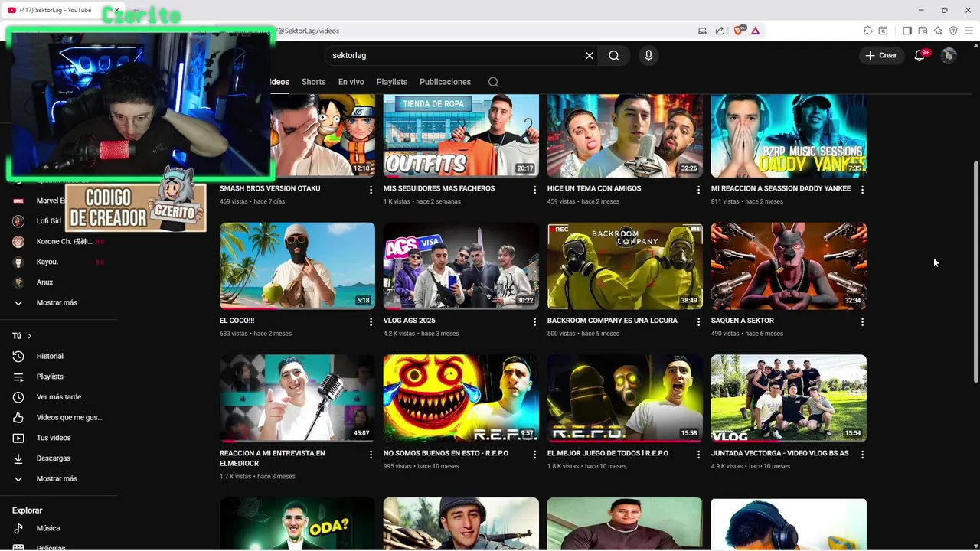This screenshot has width=980, height=551.
Task: Open the Brave VPN shield icon
Action: tap(953, 31)
